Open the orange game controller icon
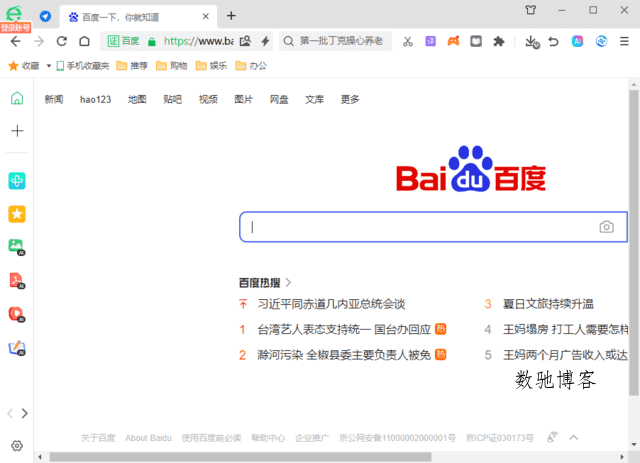The width and height of the screenshot is (640, 463). 453,41
